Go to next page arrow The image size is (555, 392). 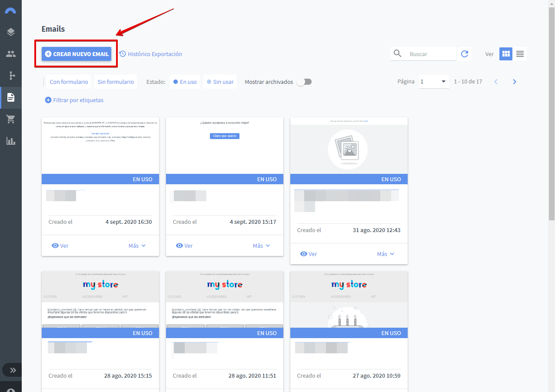point(515,82)
